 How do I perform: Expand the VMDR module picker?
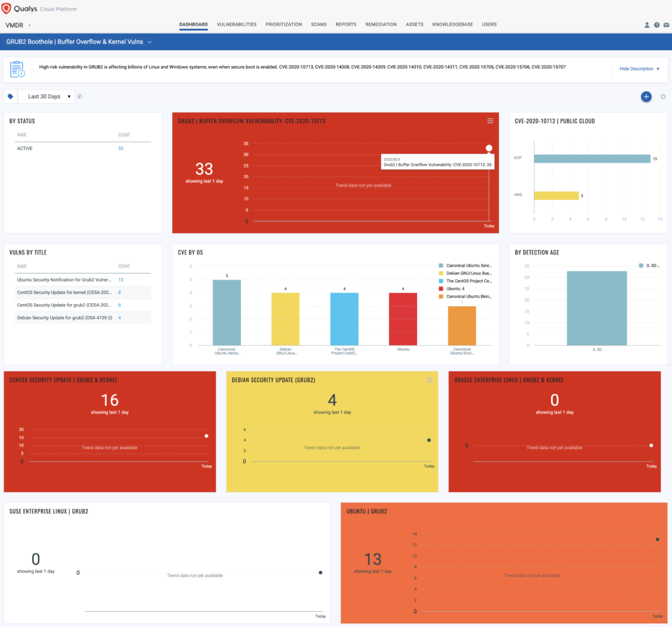[x=29, y=25]
